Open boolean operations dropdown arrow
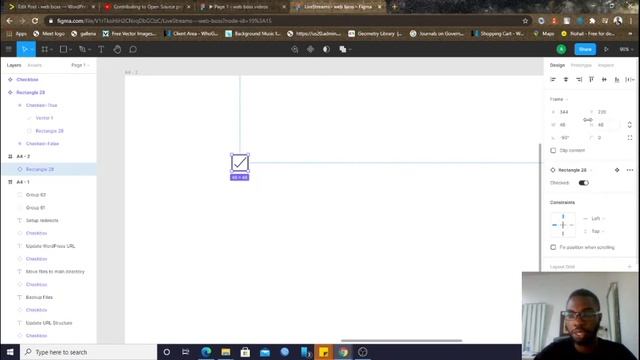640x360 pixels. tap(350, 50)
